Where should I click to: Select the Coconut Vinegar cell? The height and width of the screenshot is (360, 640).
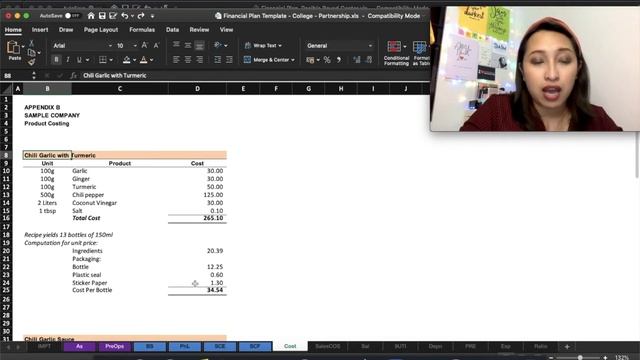tap(120, 203)
